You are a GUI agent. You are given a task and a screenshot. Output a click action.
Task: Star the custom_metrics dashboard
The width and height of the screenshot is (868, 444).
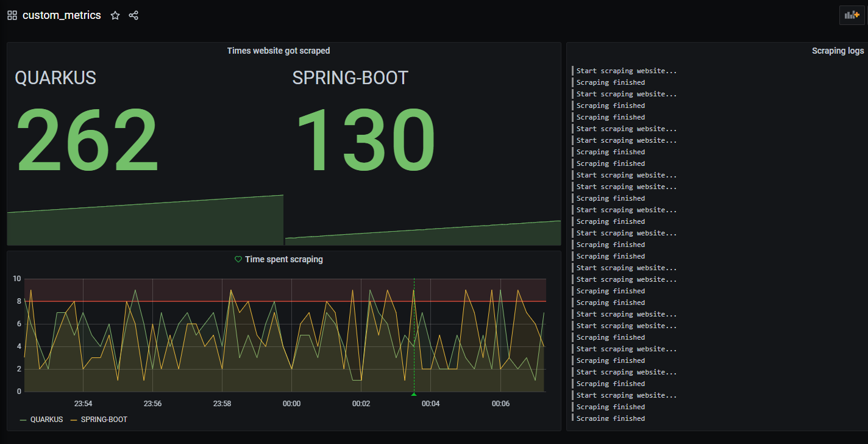[115, 15]
